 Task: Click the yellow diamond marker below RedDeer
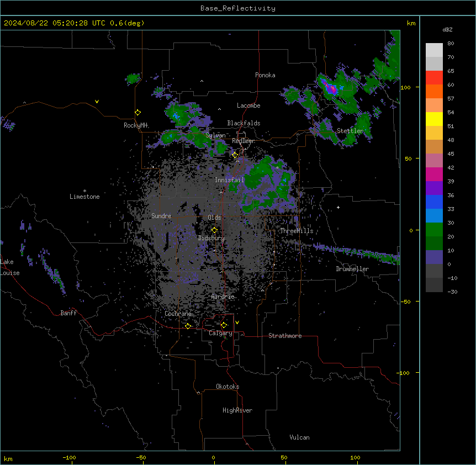click(x=235, y=155)
